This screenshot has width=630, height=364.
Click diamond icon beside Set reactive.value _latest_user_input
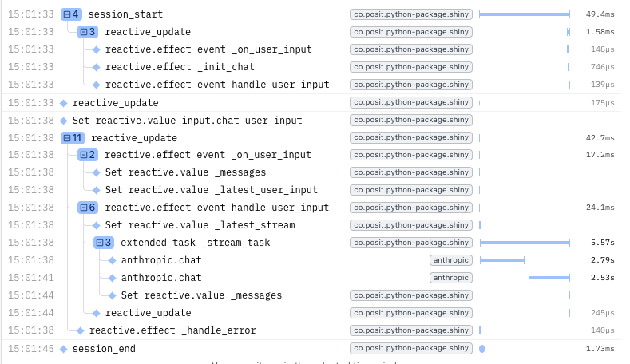point(97,190)
